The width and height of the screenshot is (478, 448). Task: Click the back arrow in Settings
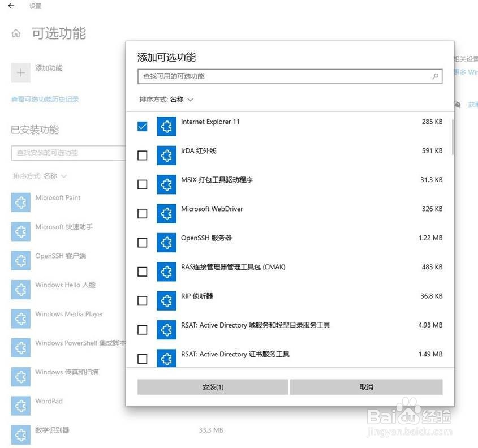pyautogui.click(x=11, y=6)
